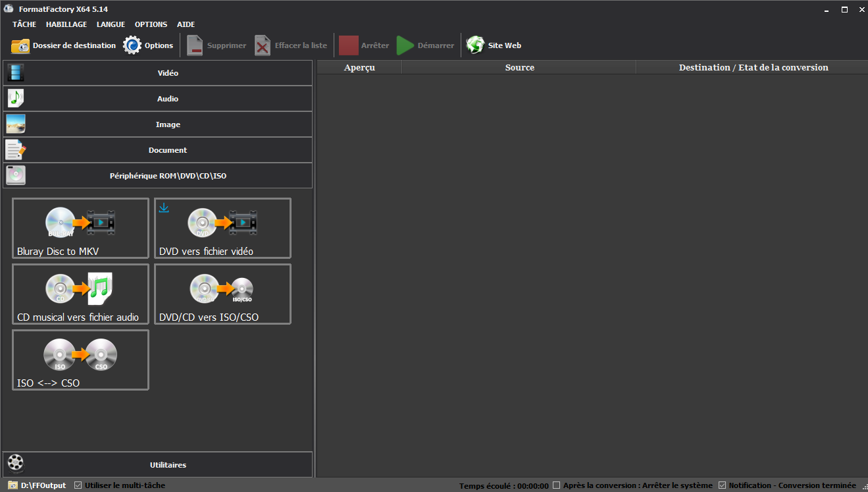Click the Arrêter toolbar label
Screen dimensions: 868x492
coord(375,45)
